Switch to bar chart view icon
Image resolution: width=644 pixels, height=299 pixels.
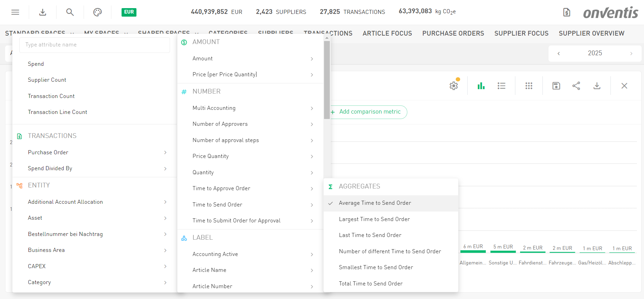481,86
